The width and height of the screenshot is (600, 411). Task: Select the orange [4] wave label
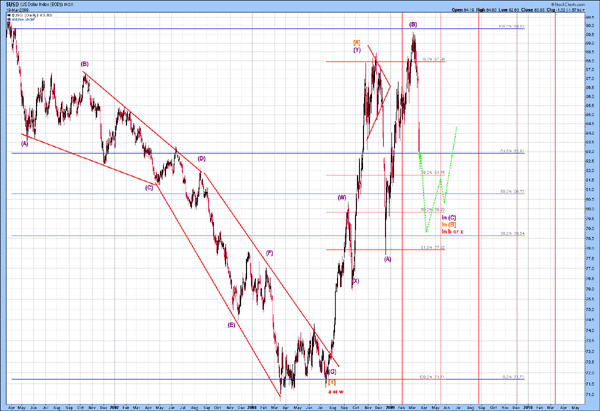point(356,41)
